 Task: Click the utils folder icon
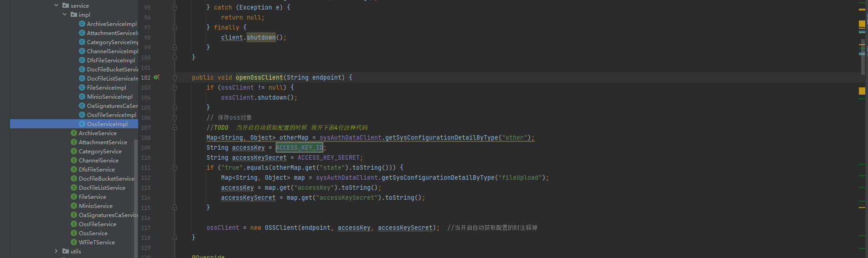pos(66,251)
